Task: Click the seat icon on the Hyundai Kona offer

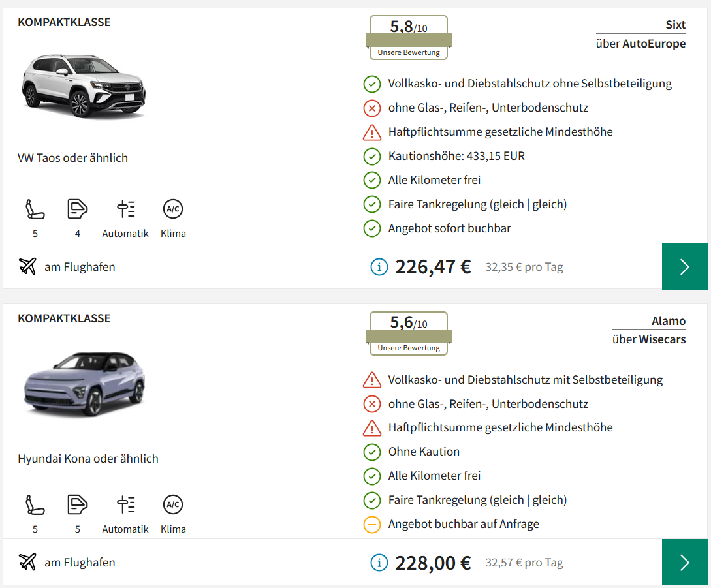Action: (x=35, y=505)
